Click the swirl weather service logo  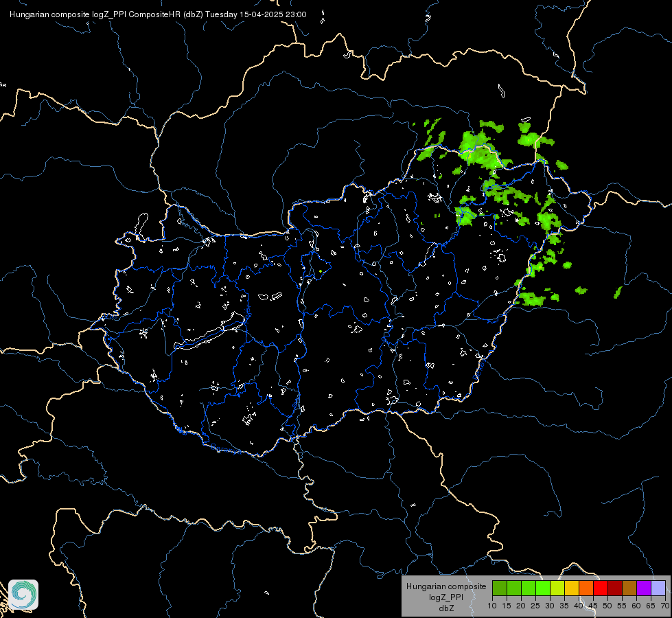tap(23, 595)
